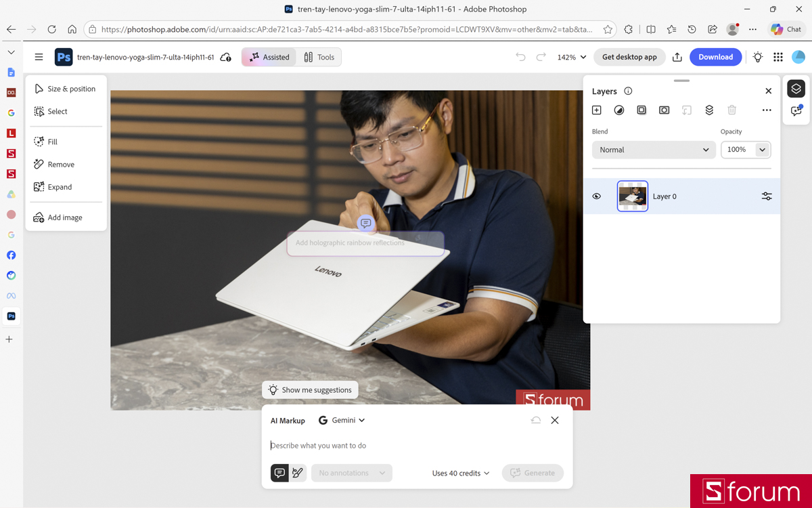
Task: Check the cloud sync status icon
Action: [226, 58]
